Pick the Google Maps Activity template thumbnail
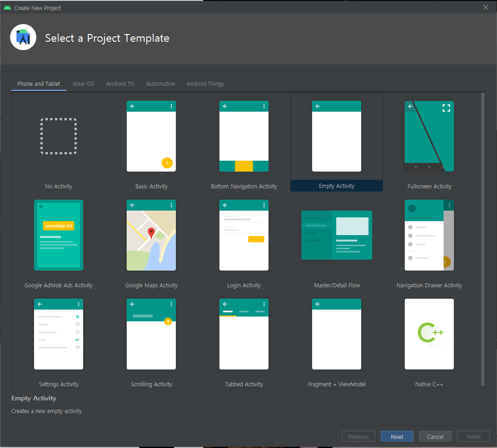The image size is (497, 448). coord(151,235)
